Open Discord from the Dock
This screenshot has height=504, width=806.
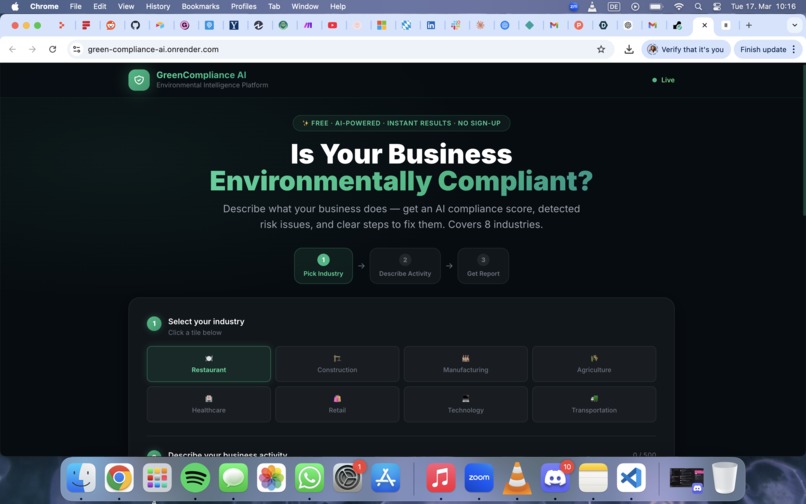coord(555,477)
